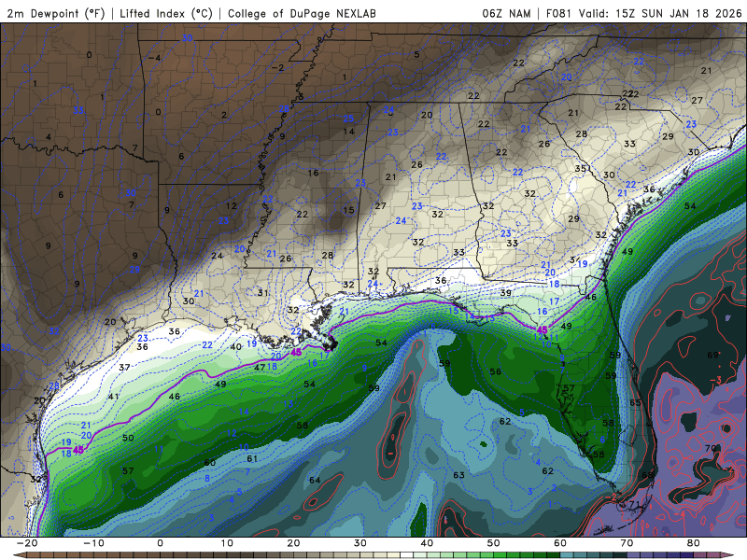747x560 pixels.
Task: Click the black dewpoint value 61 in the Gulf
Action: pos(252,458)
